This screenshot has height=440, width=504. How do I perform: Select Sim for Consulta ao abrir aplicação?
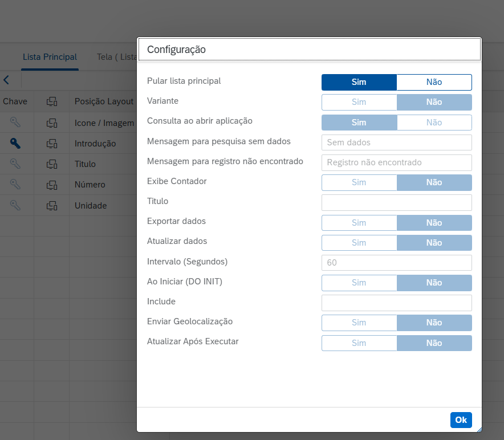359,123
